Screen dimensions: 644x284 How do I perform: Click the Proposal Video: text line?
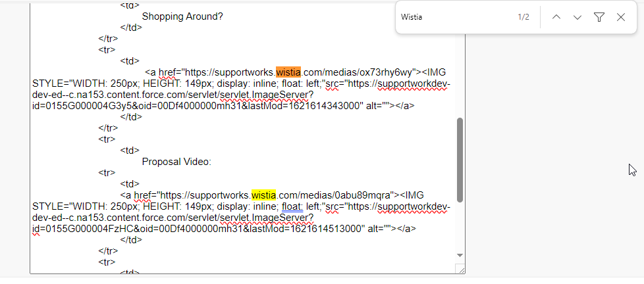pos(176,162)
